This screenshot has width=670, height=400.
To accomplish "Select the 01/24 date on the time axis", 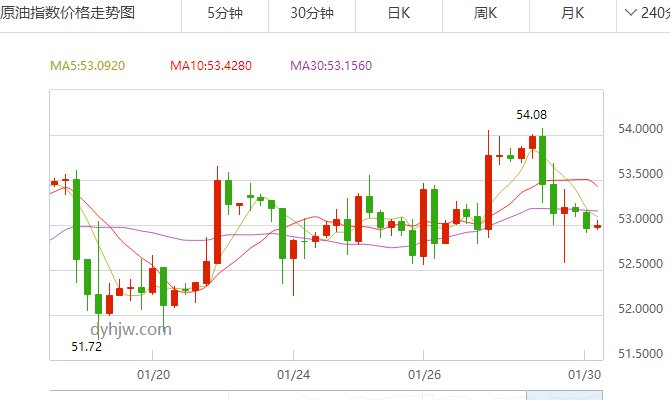I will tap(292, 375).
